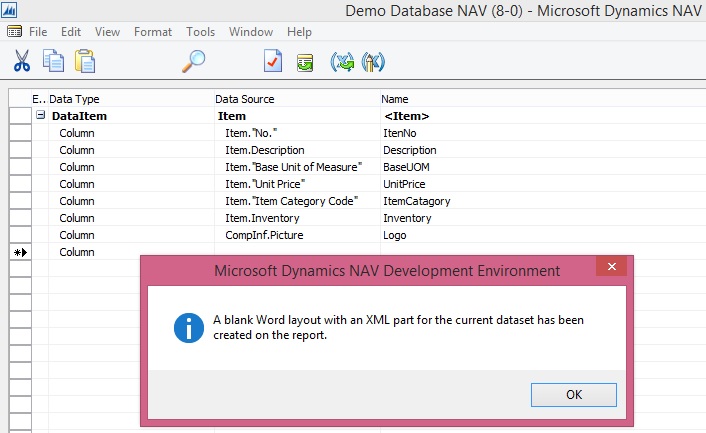Click the Find magnifying glass icon
This screenshot has height=433, width=706.
click(x=193, y=61)
